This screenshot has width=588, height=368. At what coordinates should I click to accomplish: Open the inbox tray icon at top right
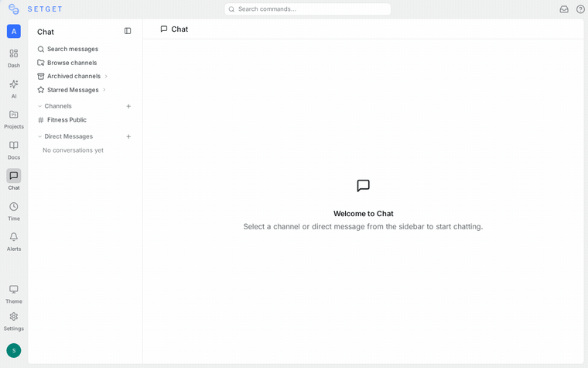564,9
